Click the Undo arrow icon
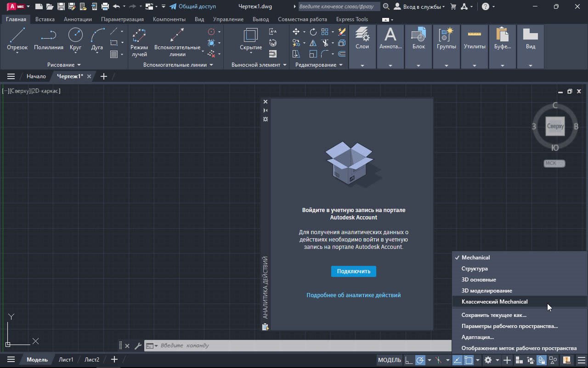588x368 pixels. (x=116, y=6)
